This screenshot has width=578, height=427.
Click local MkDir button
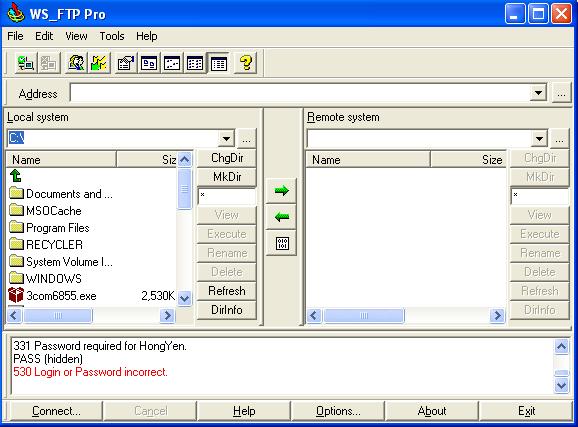point(227,177)
